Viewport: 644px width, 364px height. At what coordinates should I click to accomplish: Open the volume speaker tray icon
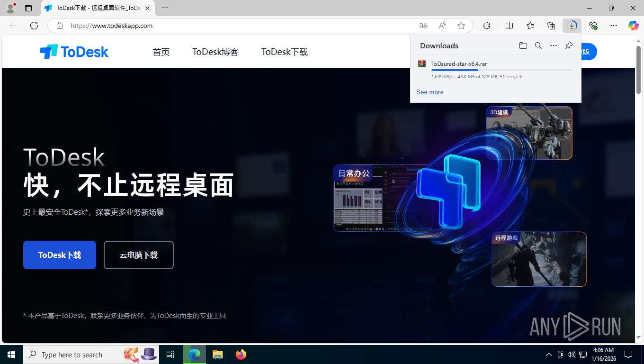pos(571,355)
